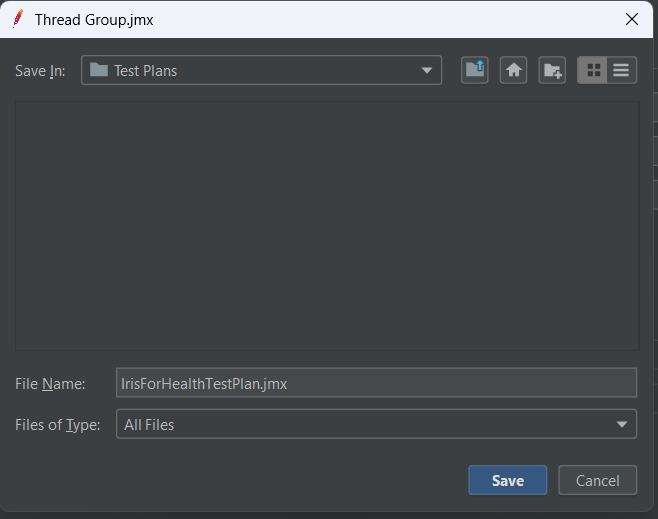Click the "Save In:" label
This screenshot has height=519, width=658.
pos(40,71)
